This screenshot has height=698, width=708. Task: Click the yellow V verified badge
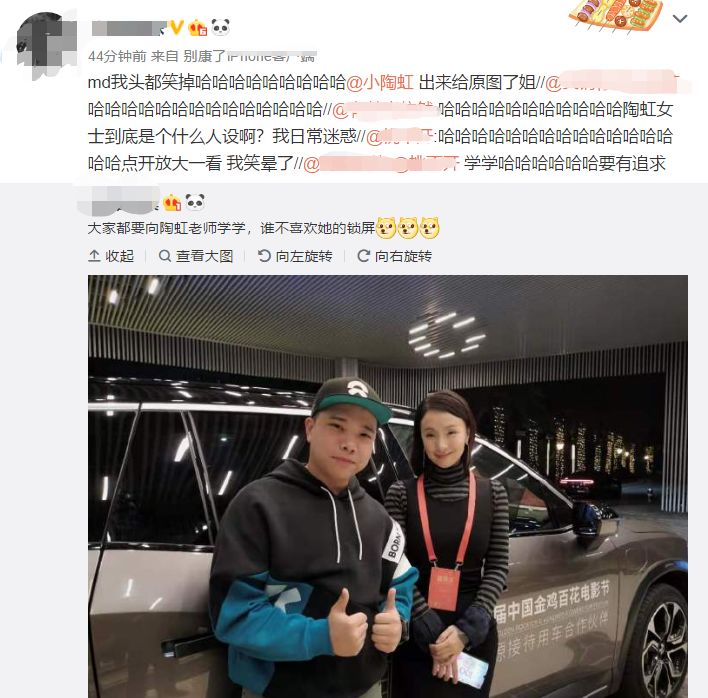175,28
